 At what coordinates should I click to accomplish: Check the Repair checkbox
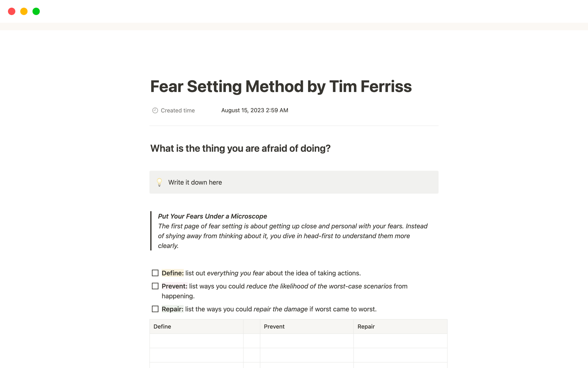pyautogui.click(x=155, y=309)
